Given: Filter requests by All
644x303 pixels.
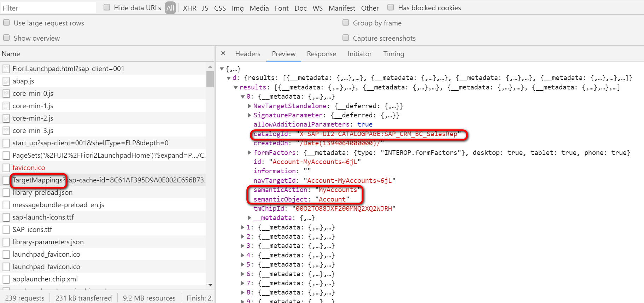Looking at the screenshot, I should click(170, 8).
